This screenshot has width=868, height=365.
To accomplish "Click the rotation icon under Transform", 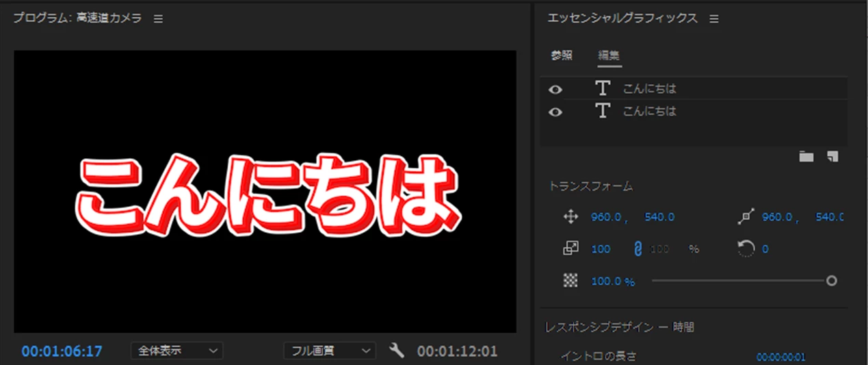I will pyautogui.click(x=746, y=249).
